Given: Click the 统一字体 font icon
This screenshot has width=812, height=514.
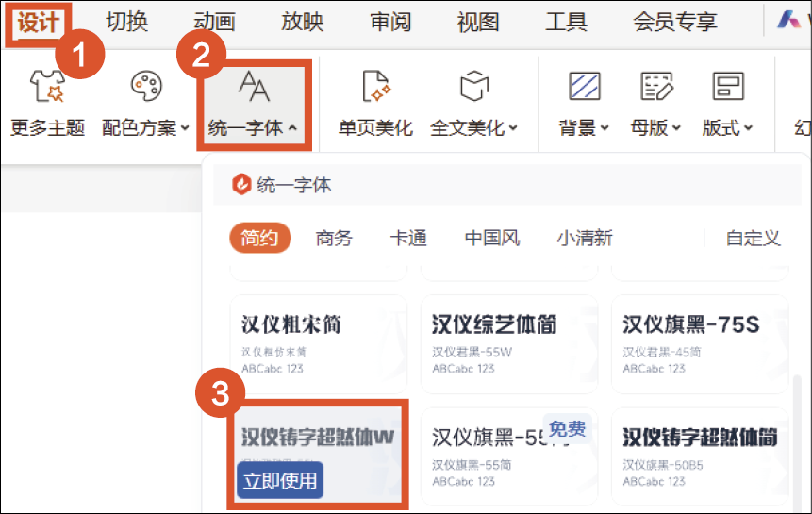Looking at the screenshot, I should (x=253, y=87).
